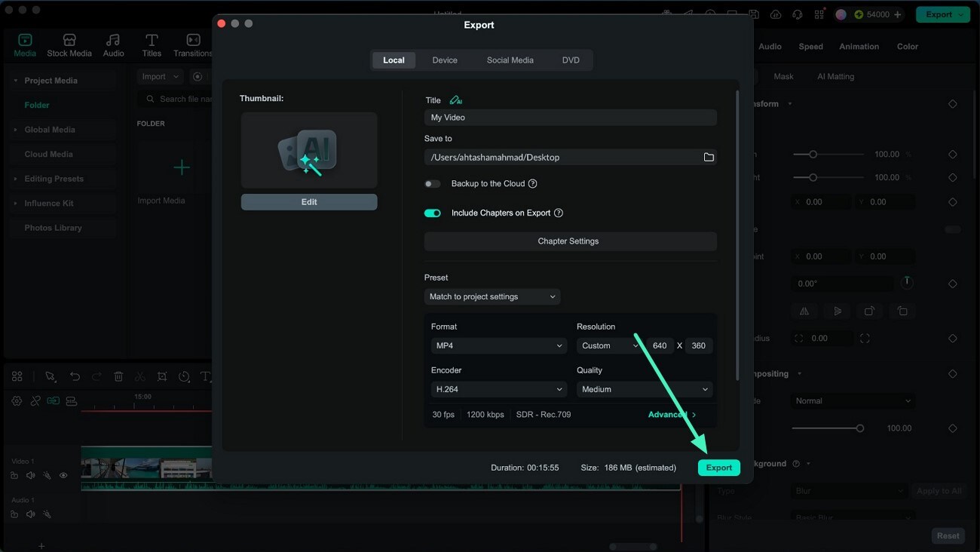Open the Media tab in main window

25,44
